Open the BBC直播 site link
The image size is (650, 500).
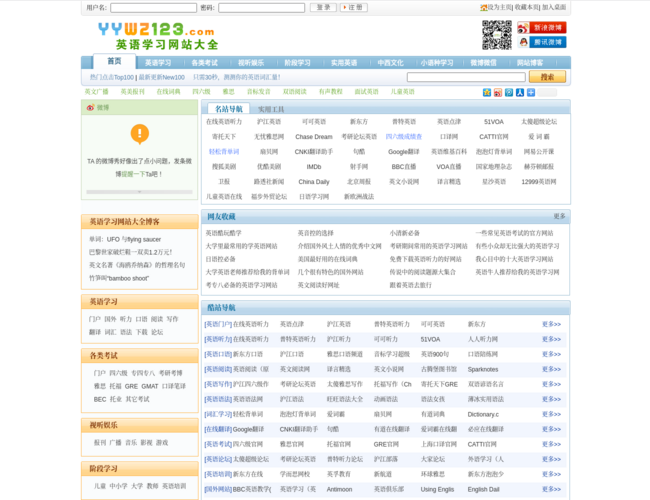click(404, 167)
